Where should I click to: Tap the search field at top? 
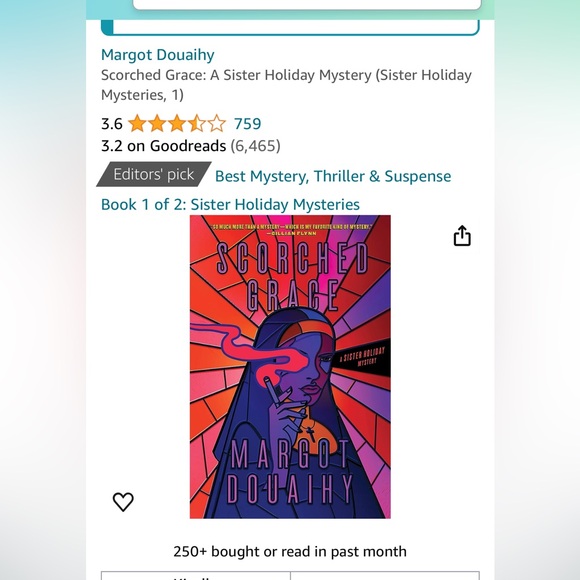click(x=307, y=4)
